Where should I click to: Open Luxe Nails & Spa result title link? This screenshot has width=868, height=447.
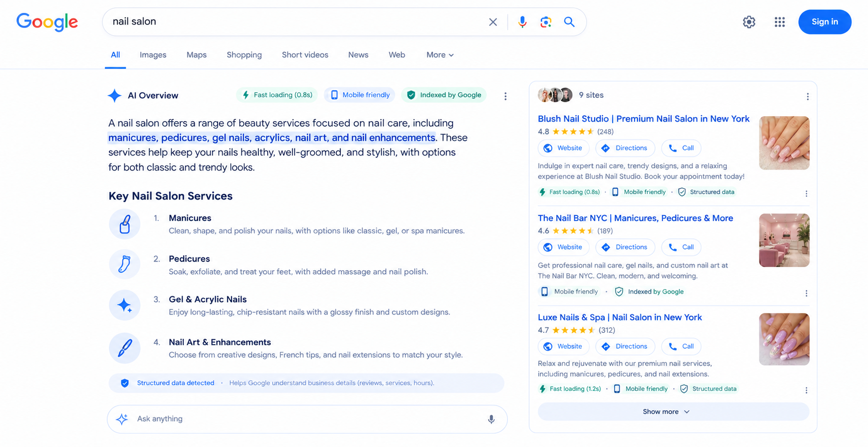click(x=620, y=317)
